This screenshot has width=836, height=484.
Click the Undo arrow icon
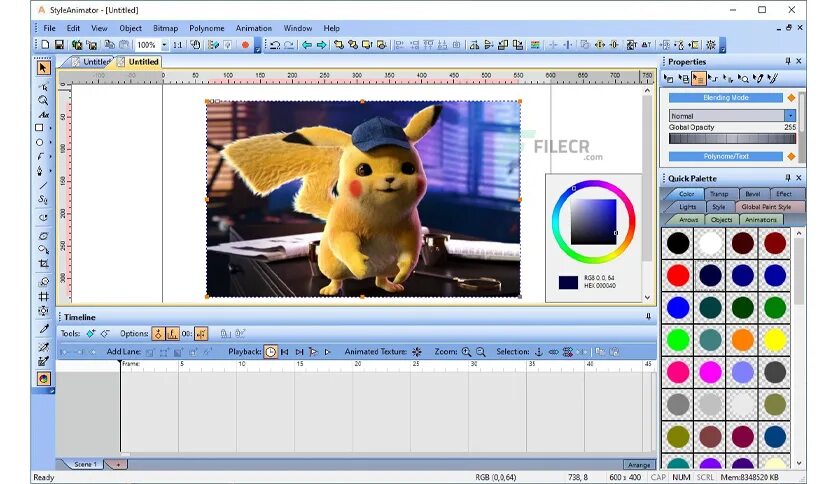coord(275,45)
